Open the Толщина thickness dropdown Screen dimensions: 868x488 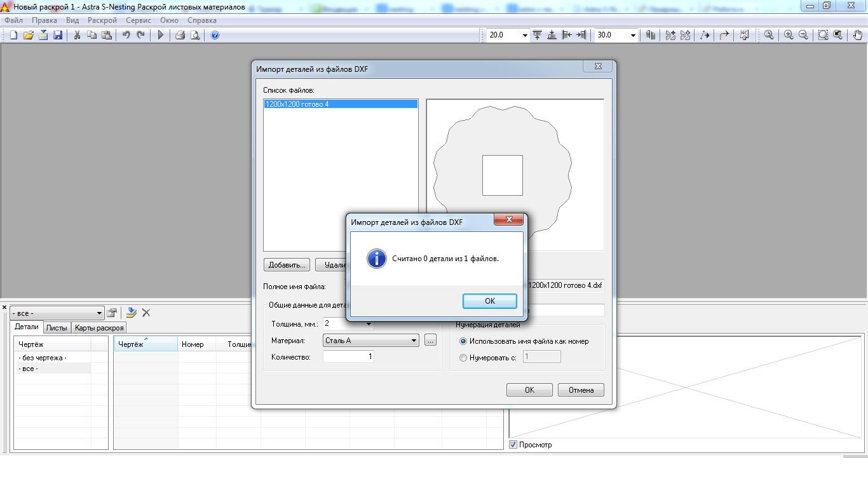coord(369,324)
